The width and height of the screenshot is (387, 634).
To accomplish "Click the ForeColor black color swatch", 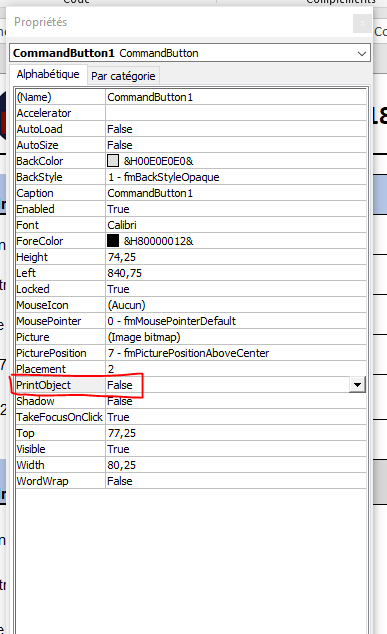I will 113,241.
